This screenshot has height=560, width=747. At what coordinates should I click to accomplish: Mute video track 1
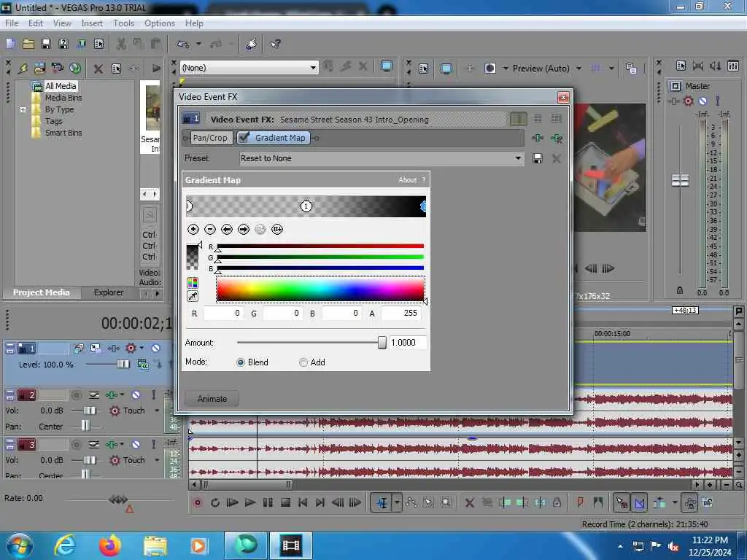[x=155, y=349]
